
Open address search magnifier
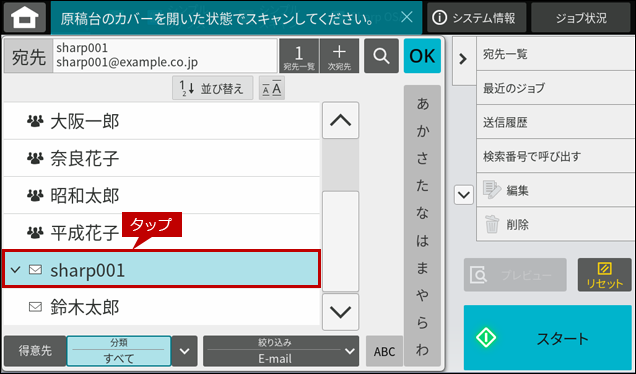click(381, 56)
